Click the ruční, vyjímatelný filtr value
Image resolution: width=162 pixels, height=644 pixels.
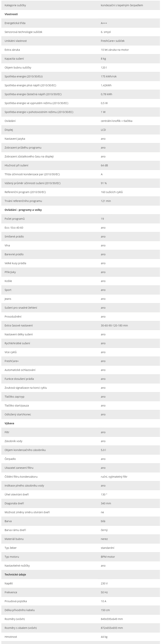(114, 477)
